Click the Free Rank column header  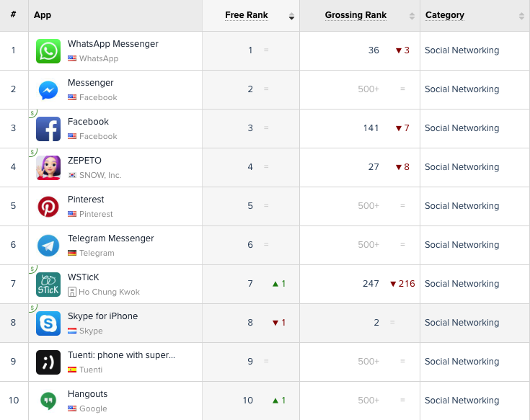[x=247, y=15]
